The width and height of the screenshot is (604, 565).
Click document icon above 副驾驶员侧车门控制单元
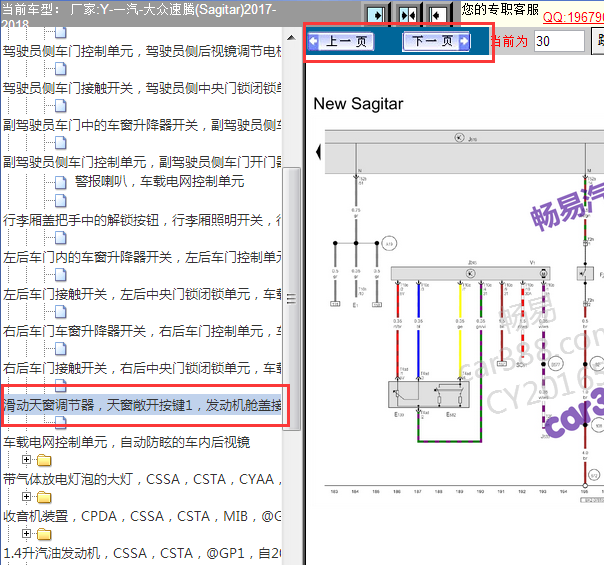click(x=60, y=143)
